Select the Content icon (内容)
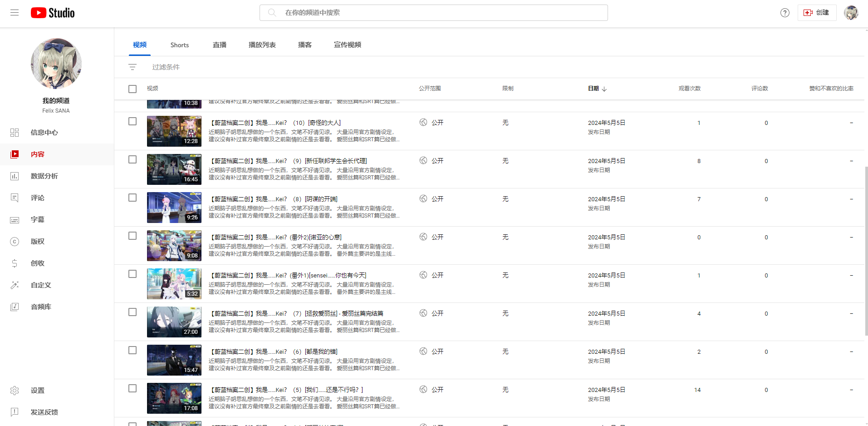Image resolution: width=868 pixels, height=426 pixels. point(15,154)
